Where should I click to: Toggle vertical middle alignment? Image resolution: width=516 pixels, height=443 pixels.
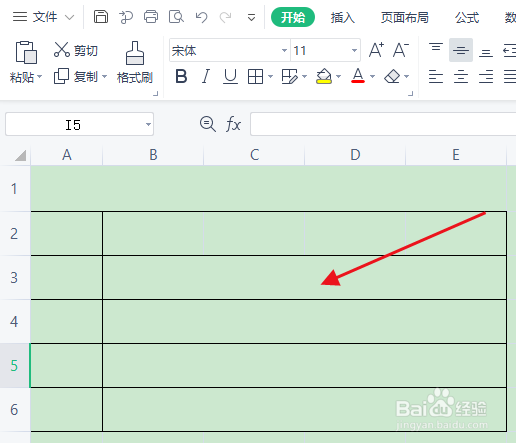click(x=461, y=50)
